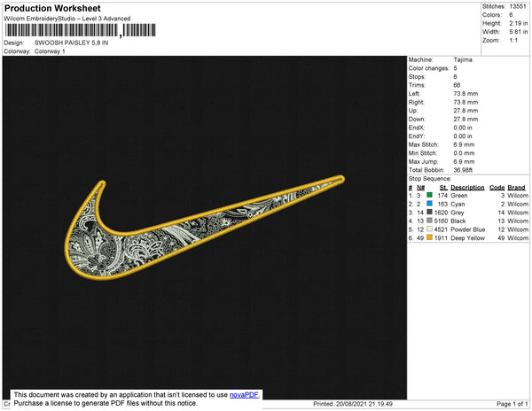Click the Color changes value 5
Image resolution: width=532 pixels, height=411 pixels.
[455, 68]
